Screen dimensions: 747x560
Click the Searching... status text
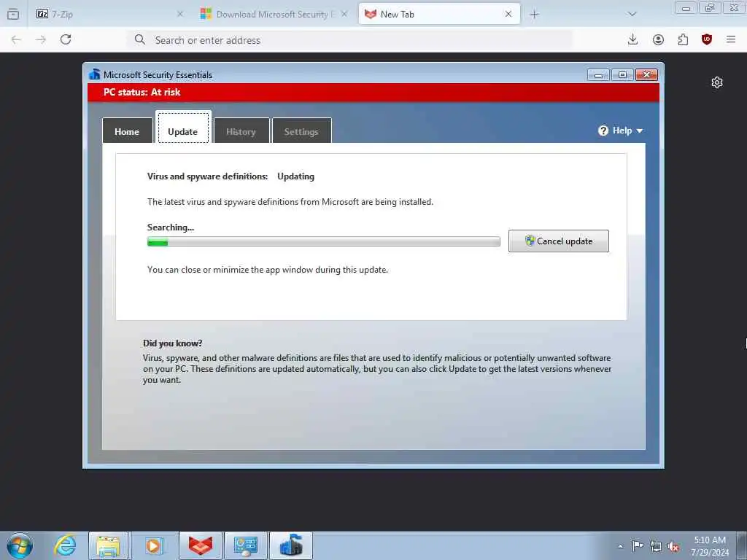[x=171, y=227]
